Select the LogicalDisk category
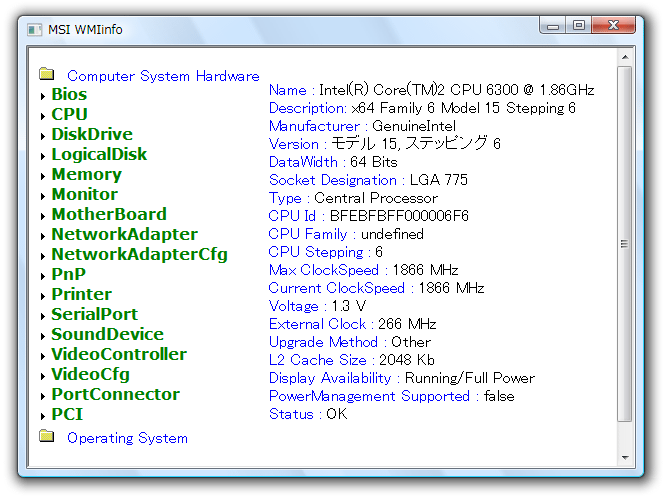Image resolution: width=665 pixels, height=498 pixels. [99, 155]
